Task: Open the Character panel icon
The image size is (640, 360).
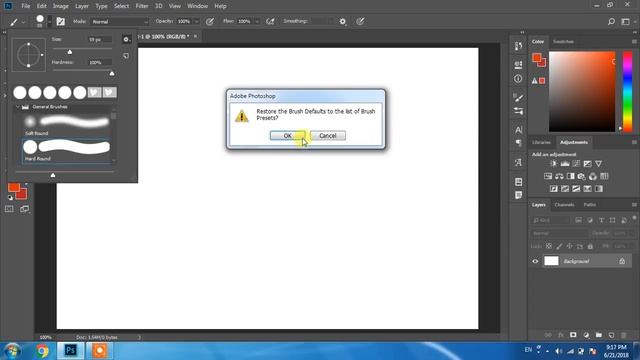Action: [x=518, y=130]
